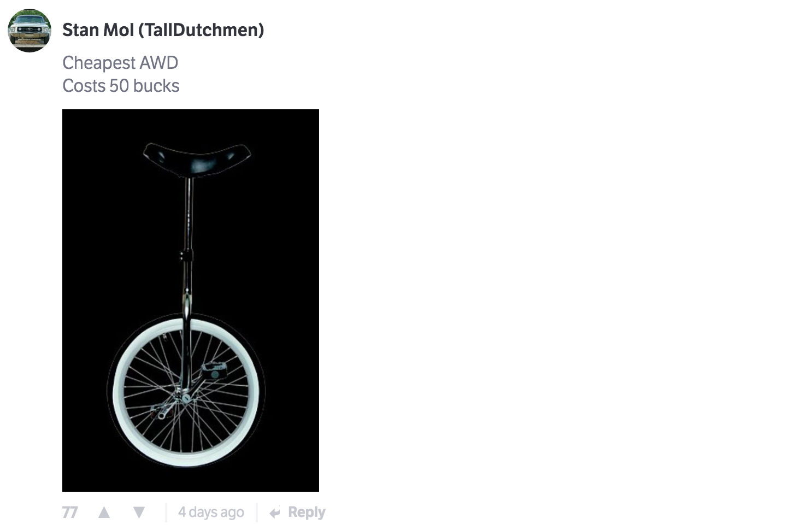
Task: Downvote the Cheapest AWD comment
Action: click(x=139, y=513)
